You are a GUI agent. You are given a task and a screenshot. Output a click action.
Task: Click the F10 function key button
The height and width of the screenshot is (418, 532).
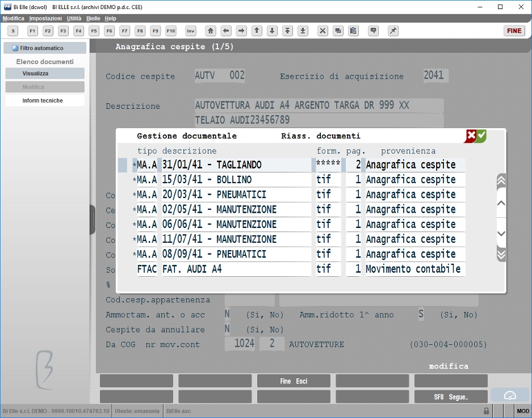click(171, 31)
